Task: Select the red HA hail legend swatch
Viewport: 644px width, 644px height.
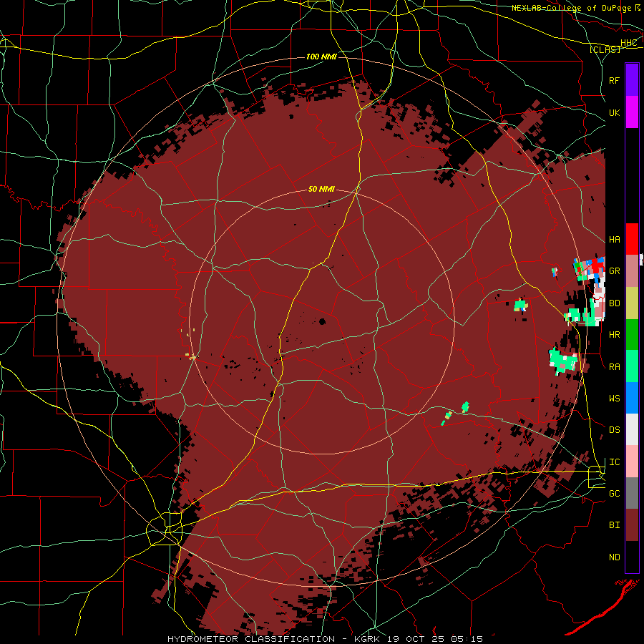Action: pyautogui.click(x=632, y=239)
